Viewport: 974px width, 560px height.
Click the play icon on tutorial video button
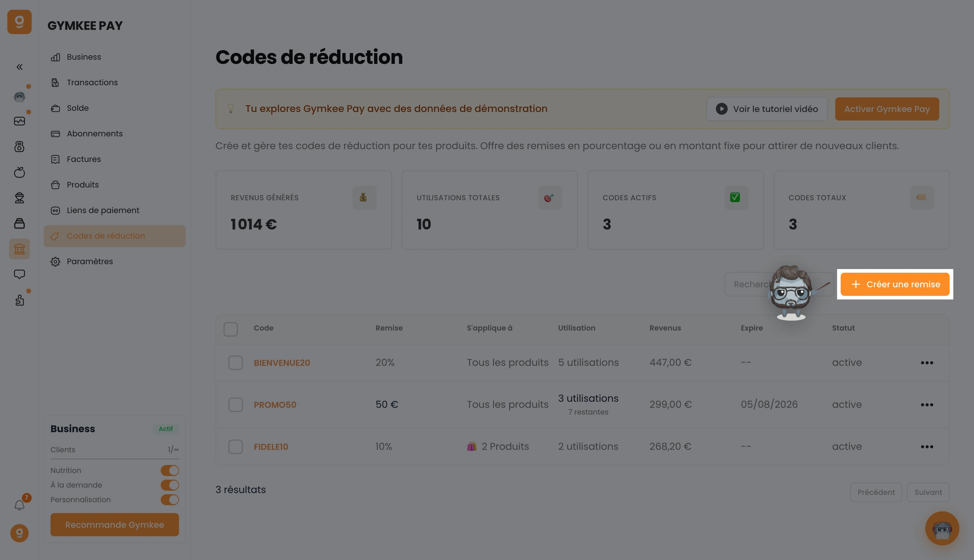(722, 109)
